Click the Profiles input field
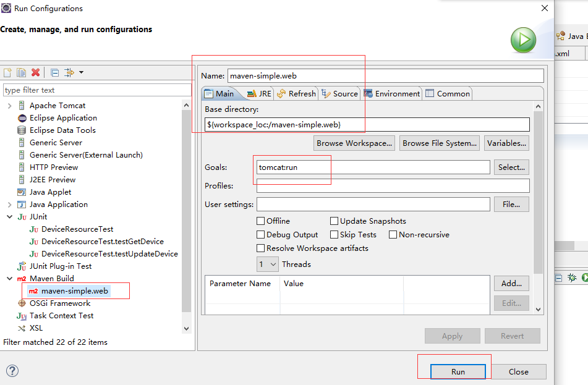Image resolution: width=588 pixels, height=385 pixels. tap(393, 185)
